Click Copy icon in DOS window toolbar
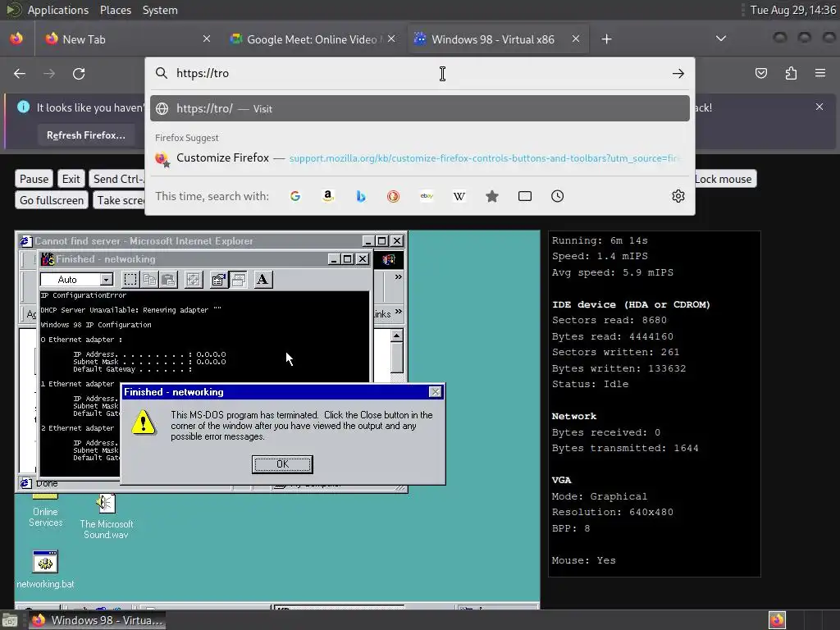The image size is (840, 630). pyautogui.click(x=149, y=279)
